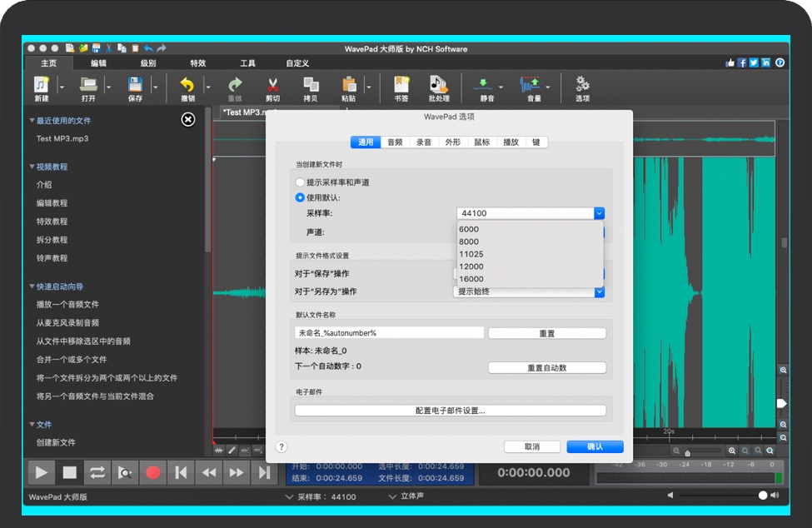812x528 pixels.
Task: Click the 重置自动数 button
Action: click(546, 367)
